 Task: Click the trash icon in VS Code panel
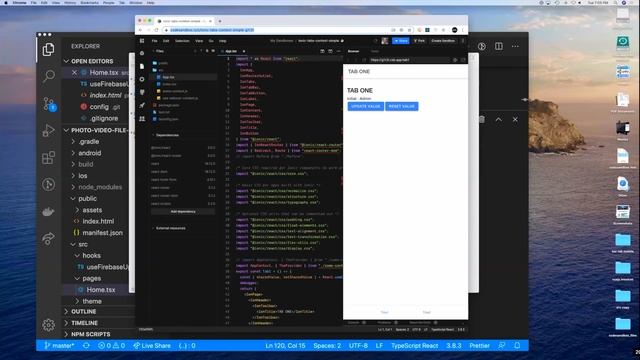pyautogui.click(x=482, y=120)
